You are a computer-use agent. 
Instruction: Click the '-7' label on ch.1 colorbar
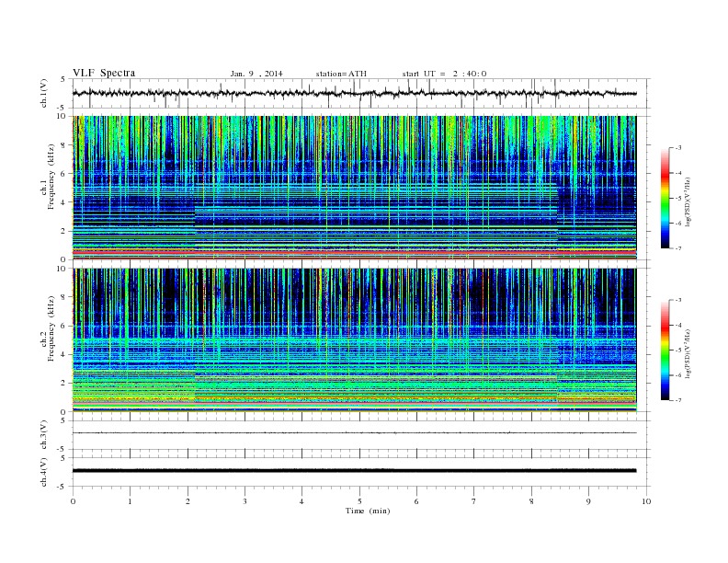(677, 248)
